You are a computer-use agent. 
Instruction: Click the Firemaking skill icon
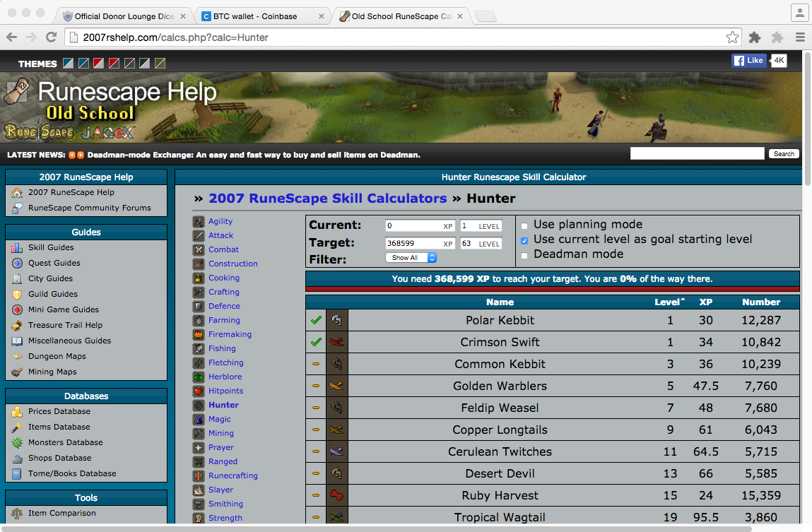coord(199,334)
